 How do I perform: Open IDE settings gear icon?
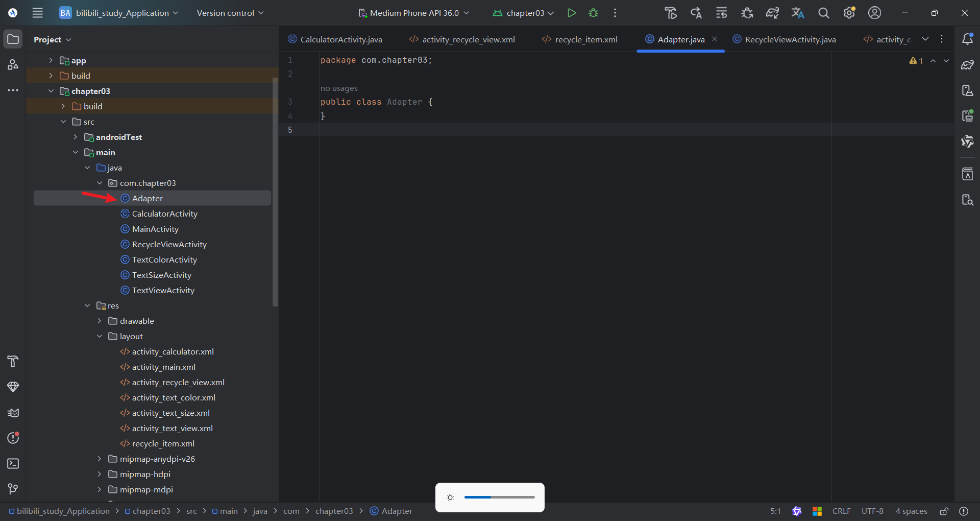point(849,13)
